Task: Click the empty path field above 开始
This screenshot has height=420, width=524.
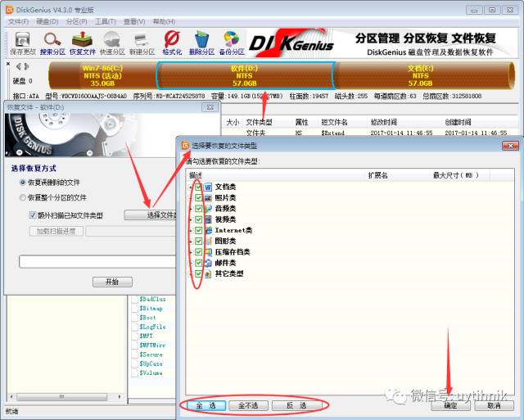Action: [97, 262]
